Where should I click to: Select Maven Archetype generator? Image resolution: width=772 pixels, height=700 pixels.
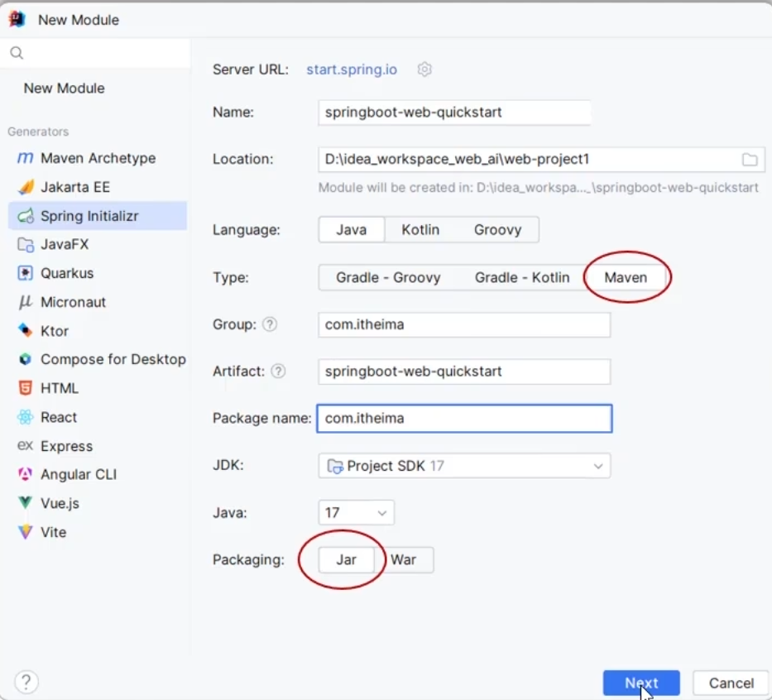pos(98,158)
